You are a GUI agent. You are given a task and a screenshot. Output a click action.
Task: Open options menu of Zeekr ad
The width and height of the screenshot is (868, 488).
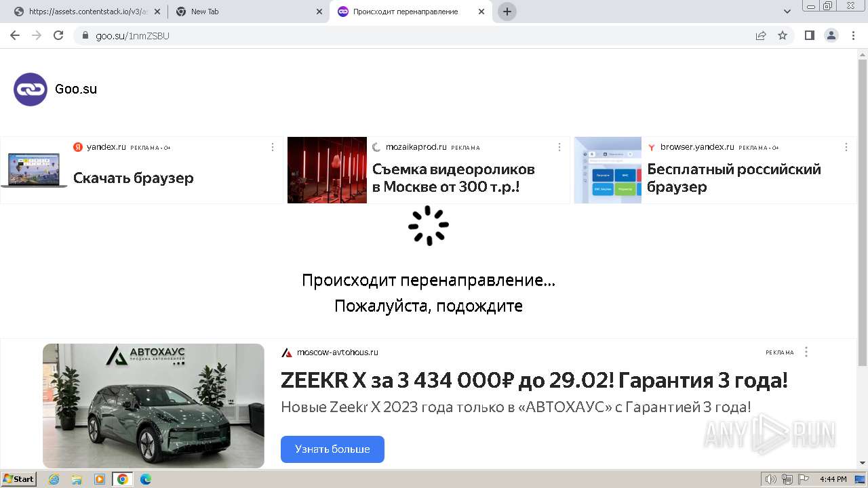pos(806,352)
